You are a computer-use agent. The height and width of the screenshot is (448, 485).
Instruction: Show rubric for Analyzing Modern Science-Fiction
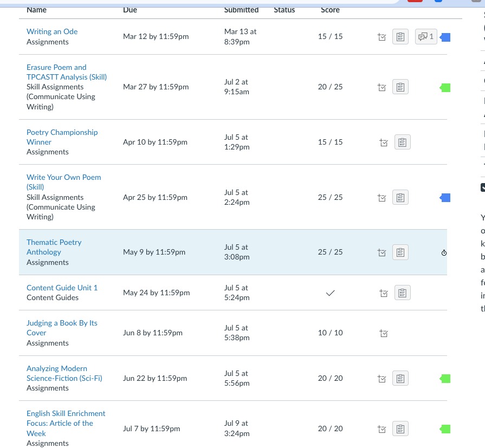click(x=400, y=379)
